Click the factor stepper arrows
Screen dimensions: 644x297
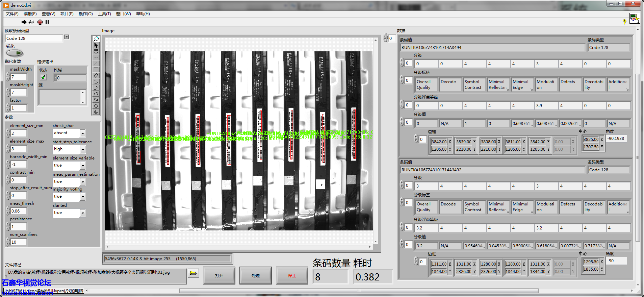8,108
